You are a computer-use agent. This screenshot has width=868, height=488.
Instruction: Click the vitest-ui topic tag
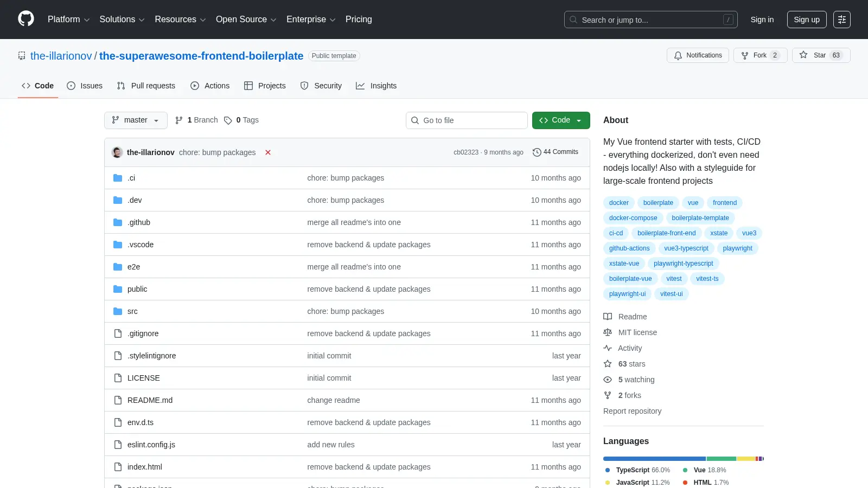(671, 294)
